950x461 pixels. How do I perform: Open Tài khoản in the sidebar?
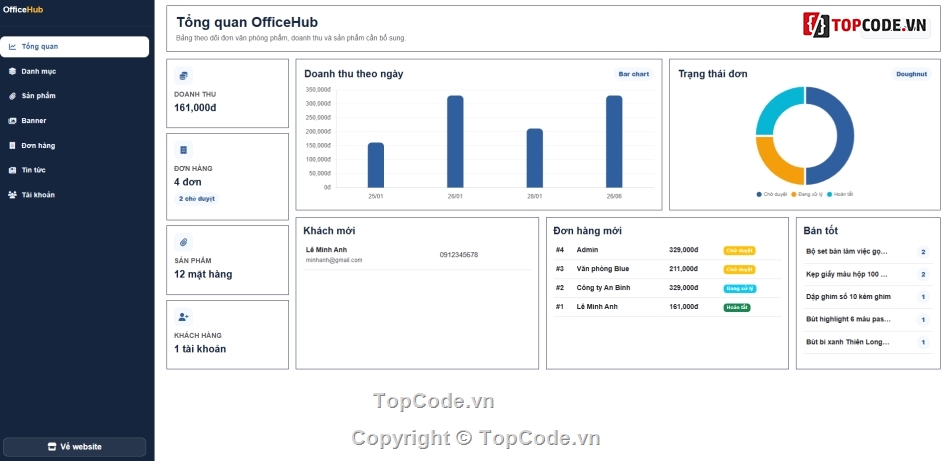[75, 195]
